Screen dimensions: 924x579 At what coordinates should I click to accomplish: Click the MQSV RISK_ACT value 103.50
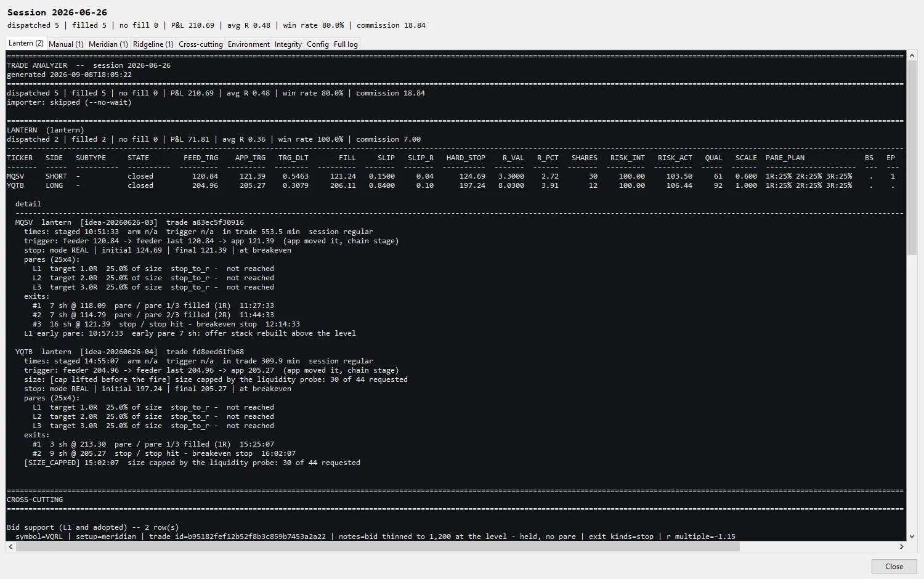click(679, 176)
